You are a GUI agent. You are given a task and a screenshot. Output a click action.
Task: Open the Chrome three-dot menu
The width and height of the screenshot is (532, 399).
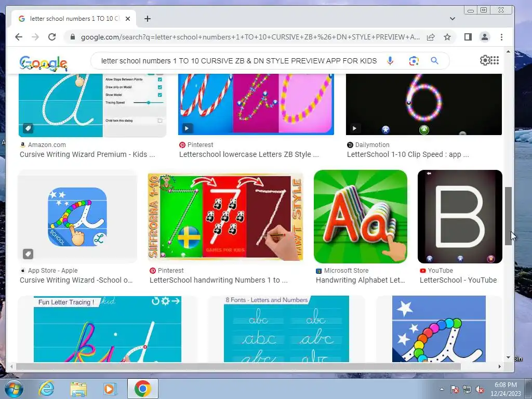501,37
